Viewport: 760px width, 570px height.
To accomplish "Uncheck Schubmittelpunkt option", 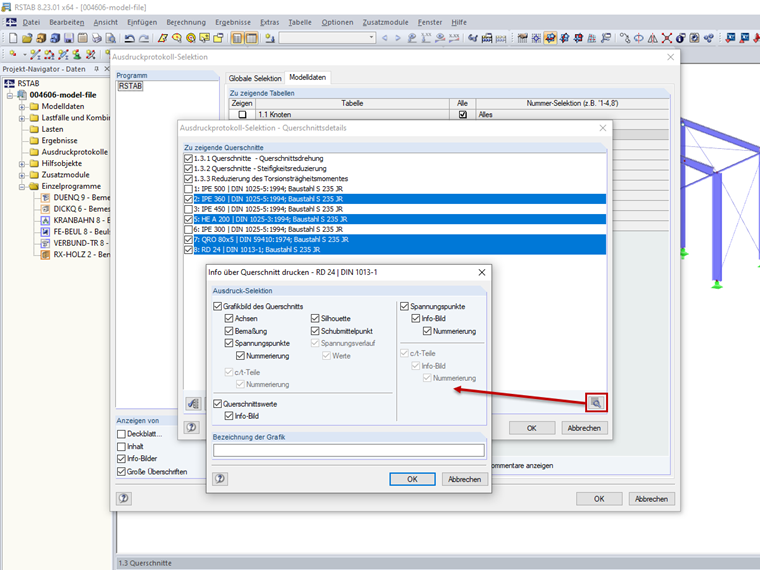I will [315, 331].
